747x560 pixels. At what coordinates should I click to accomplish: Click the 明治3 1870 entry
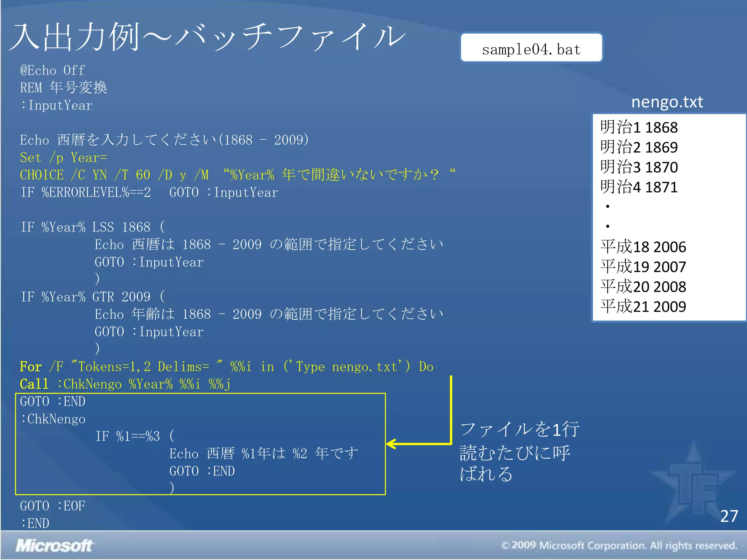(x=639, y=167)
